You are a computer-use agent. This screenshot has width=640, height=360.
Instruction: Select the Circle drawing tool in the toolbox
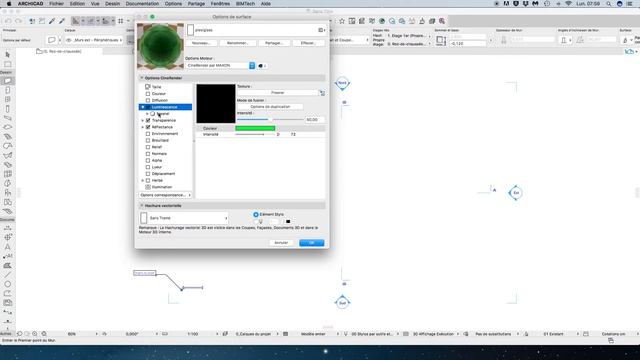[x=7, y=284]
